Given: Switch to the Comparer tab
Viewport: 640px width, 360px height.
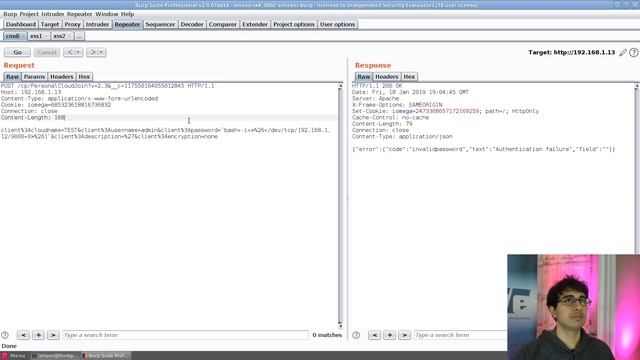Looking at the screenshot, I should pyautogui.click(x=222, y=24).
